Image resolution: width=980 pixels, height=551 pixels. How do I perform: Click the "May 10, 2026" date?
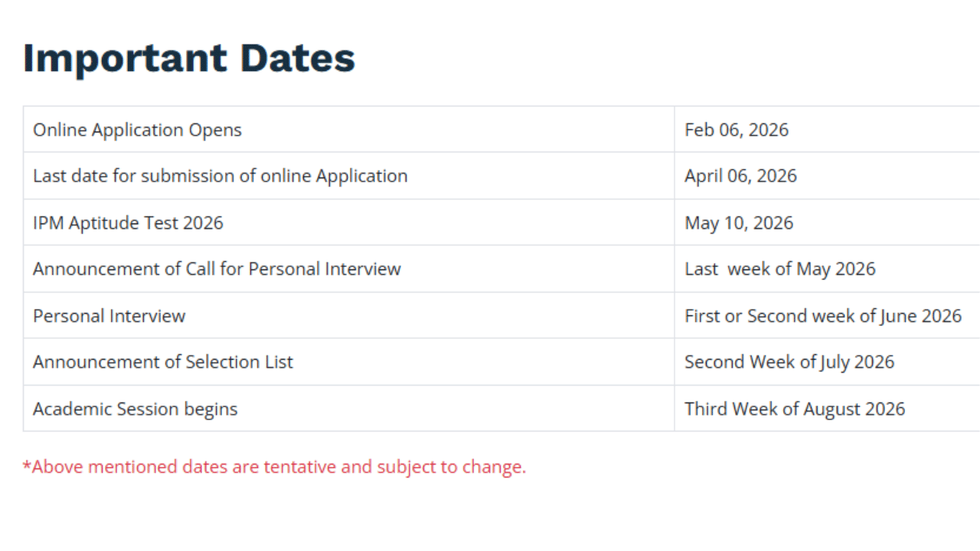click(739, 223)
